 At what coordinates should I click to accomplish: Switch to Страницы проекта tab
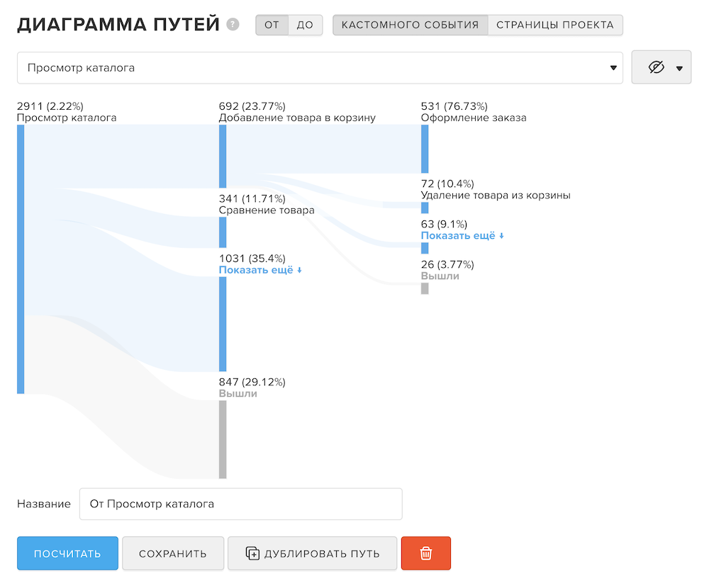[555, 25]
